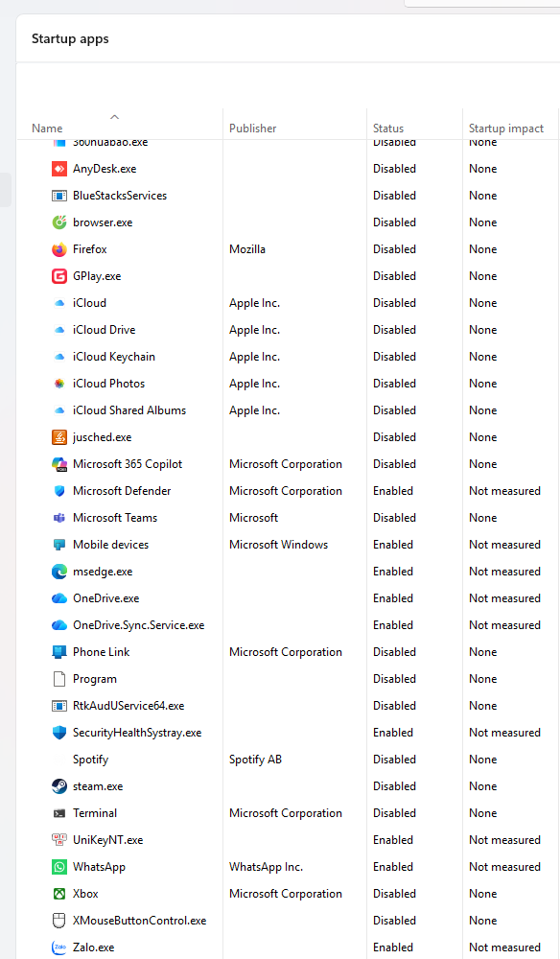
Task: Click Disabled status for steam.exe
Action: click(x=394, y=786)
